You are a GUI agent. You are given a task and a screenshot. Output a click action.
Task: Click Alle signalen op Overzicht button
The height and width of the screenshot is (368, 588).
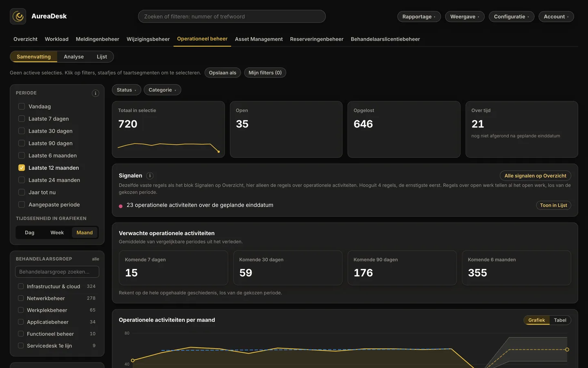[x=535, y=176]
